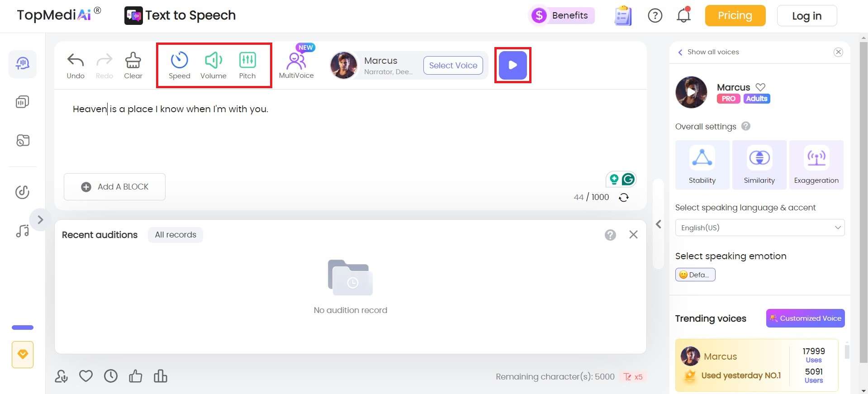
Task: Select the Marcus trending voice card
Action: 757,365
